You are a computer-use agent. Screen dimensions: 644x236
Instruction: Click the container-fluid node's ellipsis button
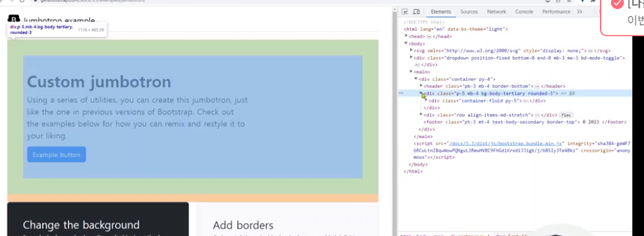coord(525,101)
